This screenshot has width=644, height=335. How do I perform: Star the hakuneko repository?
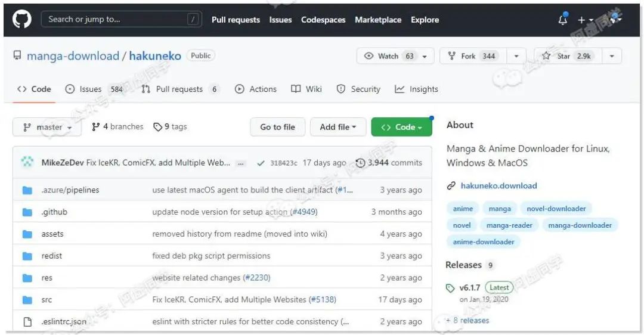[568, 56]
